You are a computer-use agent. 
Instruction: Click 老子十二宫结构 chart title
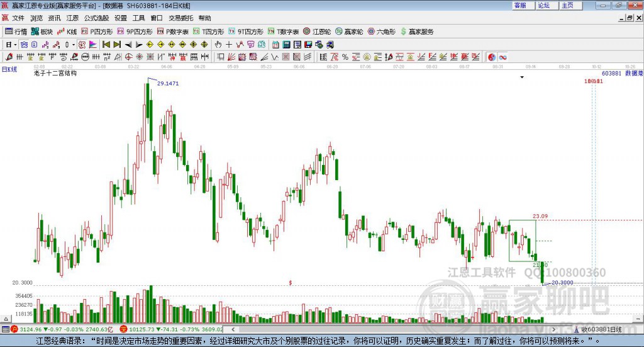(55, 73)
